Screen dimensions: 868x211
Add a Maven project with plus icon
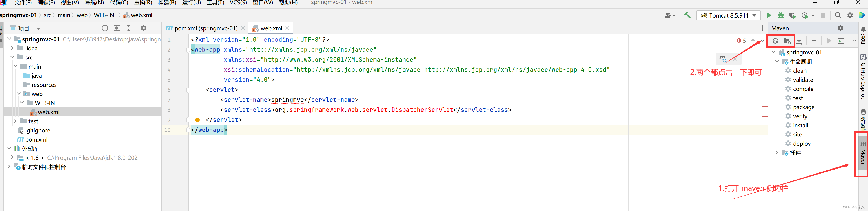pos(814,41)
